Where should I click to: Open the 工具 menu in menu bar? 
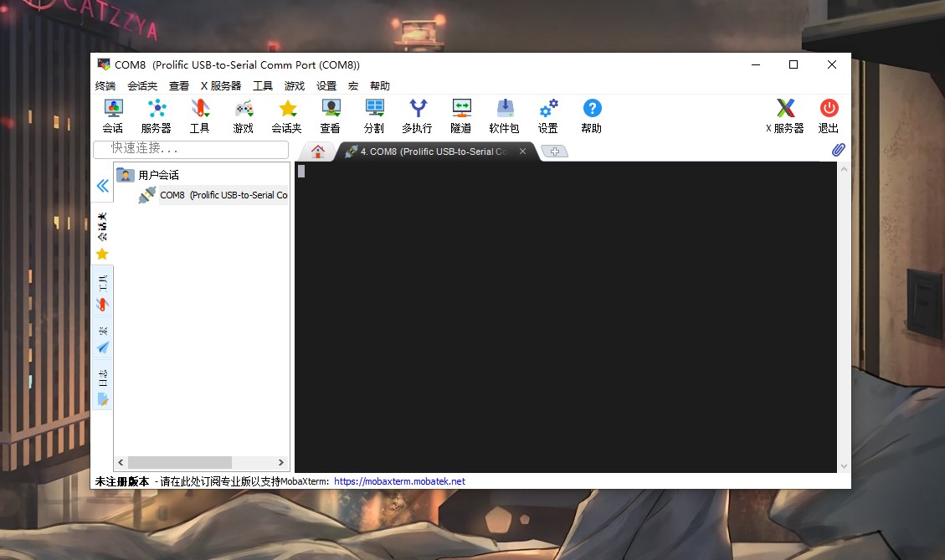(x=262, y=85)
